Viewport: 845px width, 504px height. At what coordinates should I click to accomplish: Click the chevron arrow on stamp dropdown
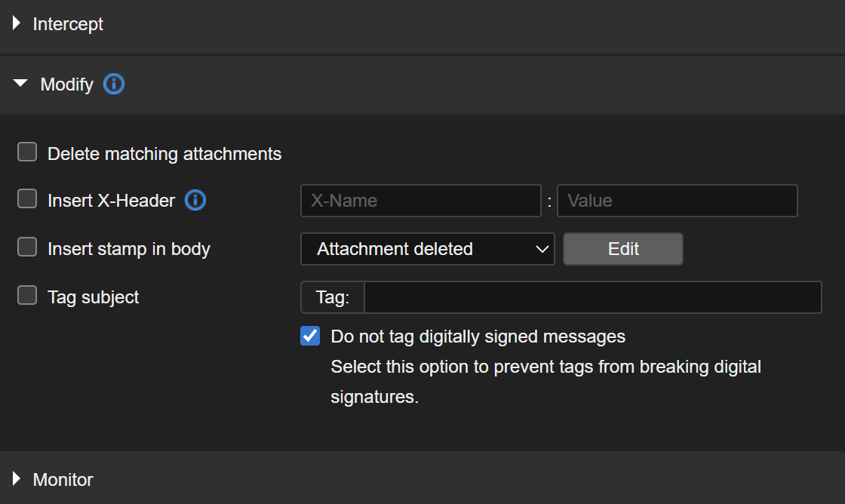pos(541,249)
